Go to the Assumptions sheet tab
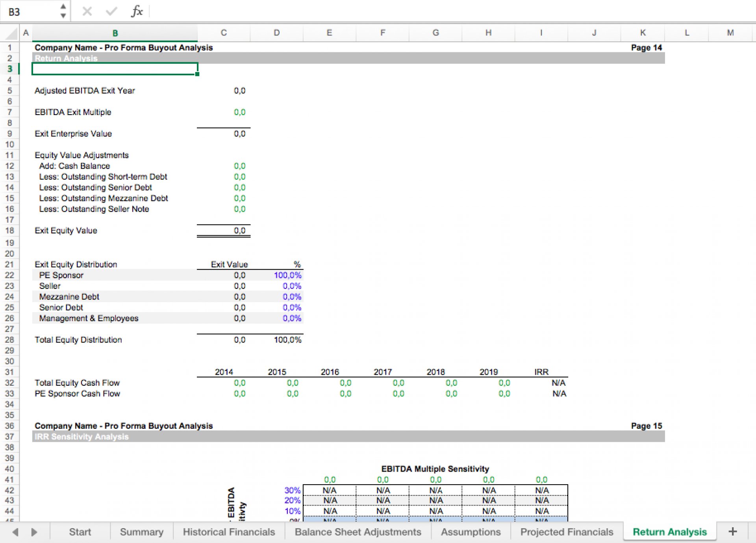The height and width of the screenshot is (543, 756). pyautogui.click(x=471, y=532)
